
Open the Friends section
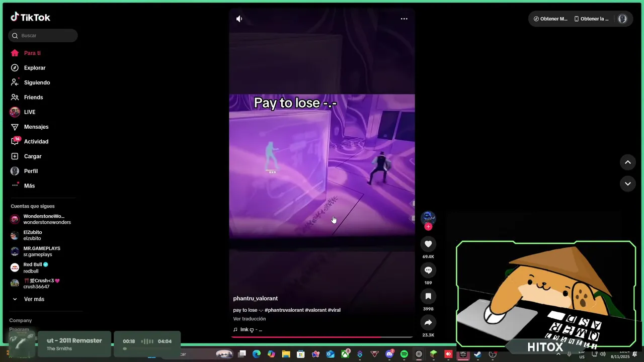(x=33, y=98)
